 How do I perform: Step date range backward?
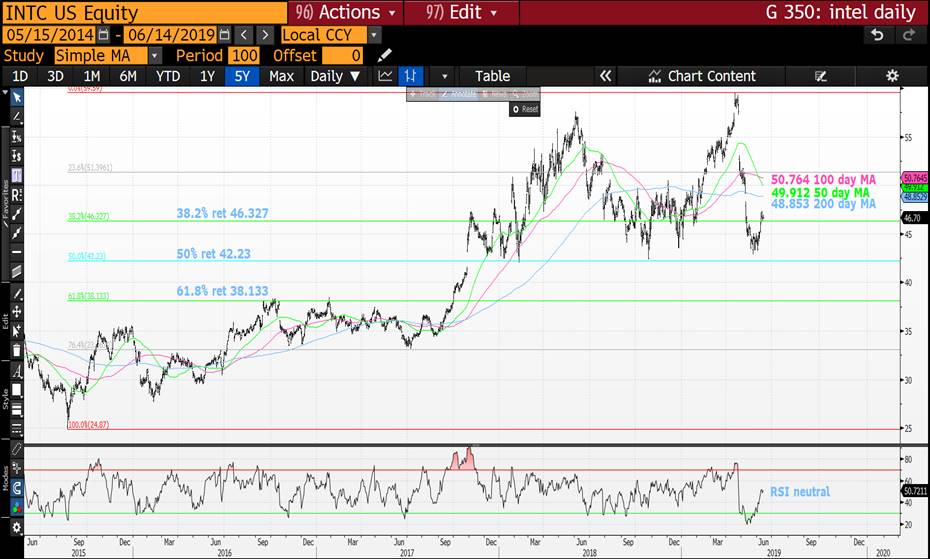243,35
